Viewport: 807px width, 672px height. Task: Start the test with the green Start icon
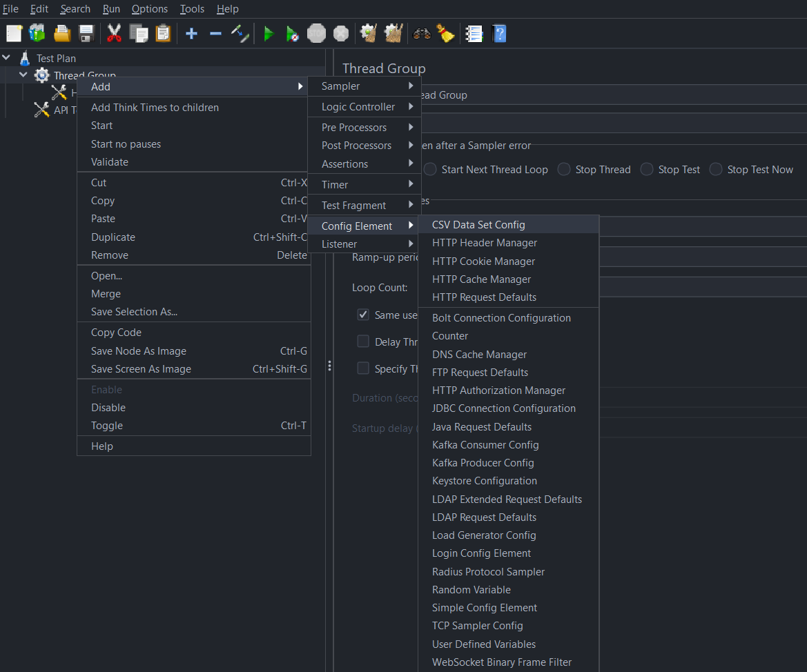pos(269,32)
